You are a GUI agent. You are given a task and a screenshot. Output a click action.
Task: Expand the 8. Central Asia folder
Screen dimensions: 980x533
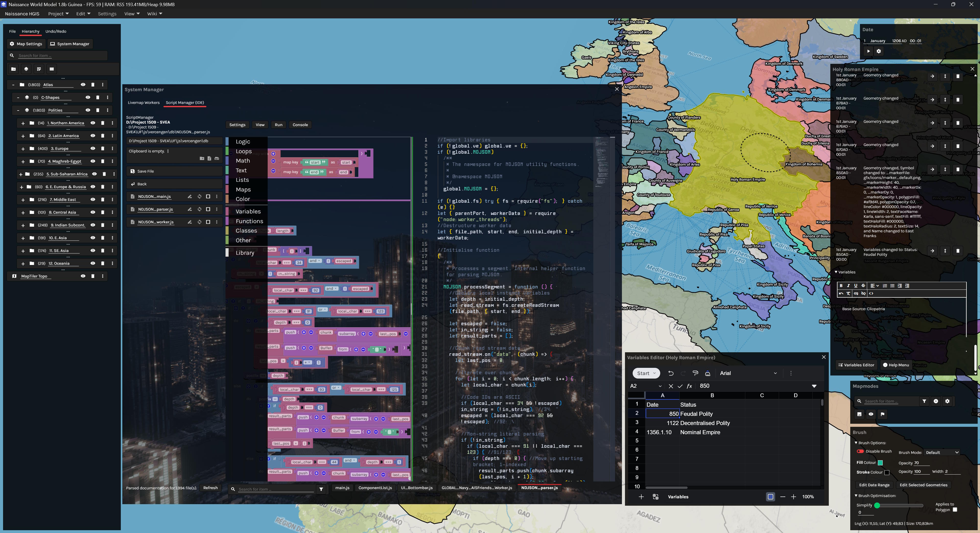[23, 213]
